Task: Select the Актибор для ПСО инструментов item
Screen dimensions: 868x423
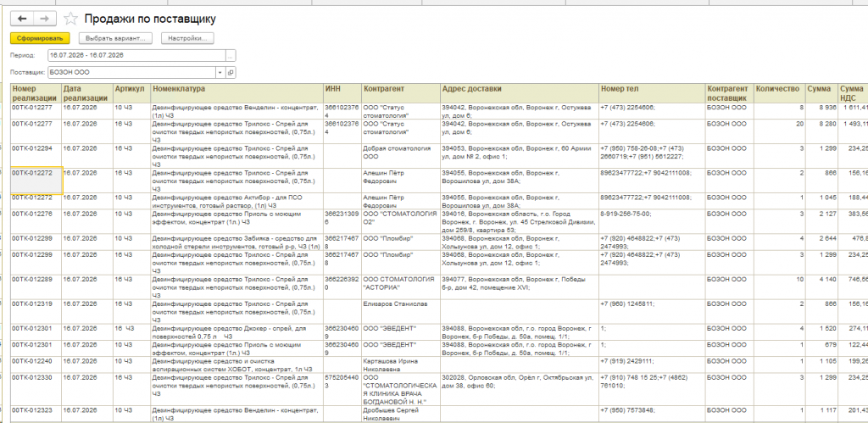Action: [x=237, y=201]
